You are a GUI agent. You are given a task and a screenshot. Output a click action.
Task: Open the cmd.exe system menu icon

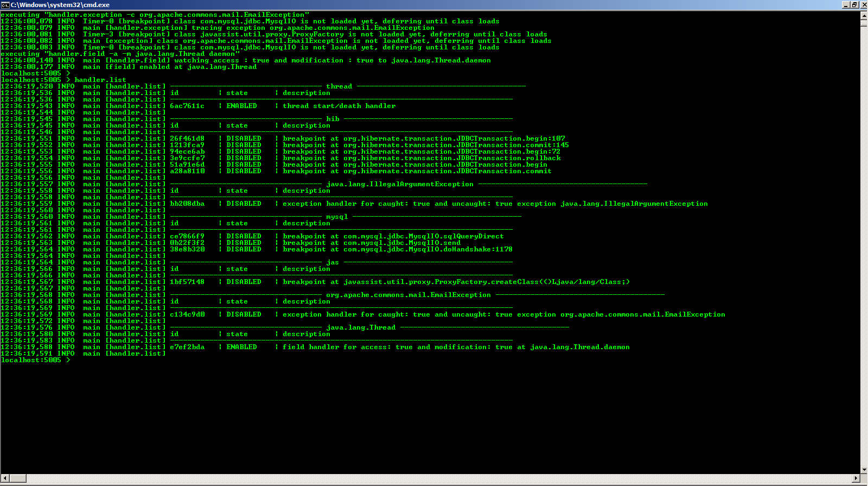pyautogui.click(x=5, y=4)
